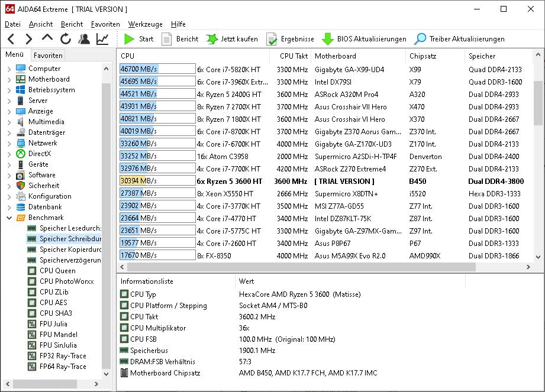
Task: Go up one level with the up arrow icon
Action: pyautogui.click(x=47, y=37)
